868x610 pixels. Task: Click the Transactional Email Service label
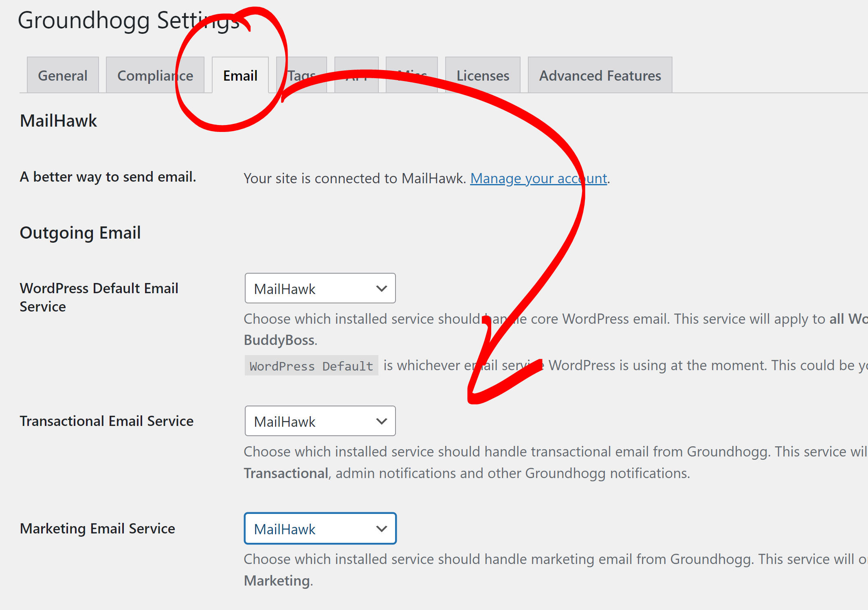(x=106, y=421)
